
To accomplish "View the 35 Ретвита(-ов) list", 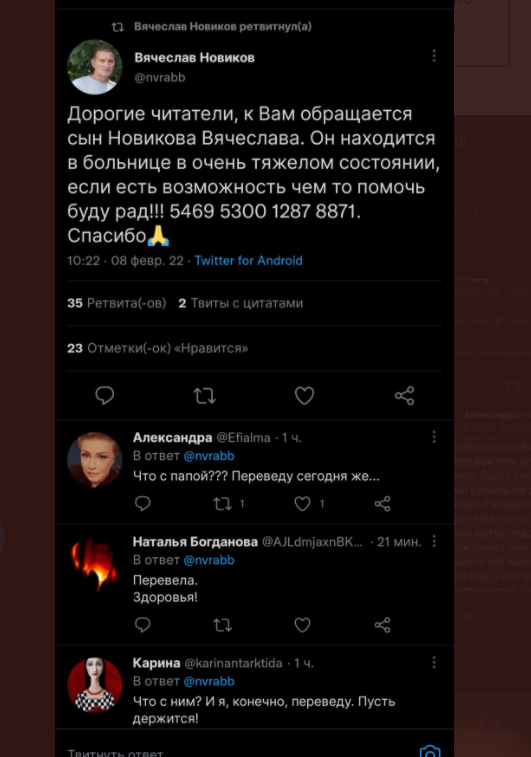I will click(117, 303).
